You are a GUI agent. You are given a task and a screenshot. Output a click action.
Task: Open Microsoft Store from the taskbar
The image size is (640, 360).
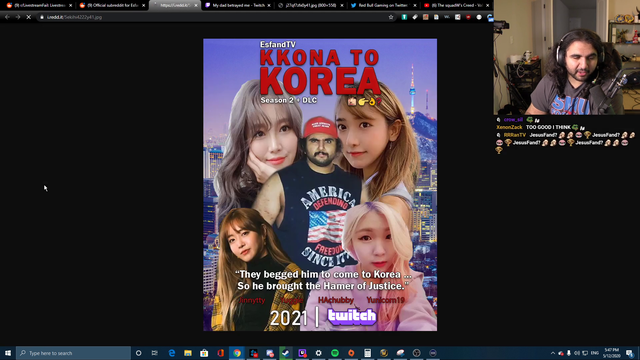(204, 353)
